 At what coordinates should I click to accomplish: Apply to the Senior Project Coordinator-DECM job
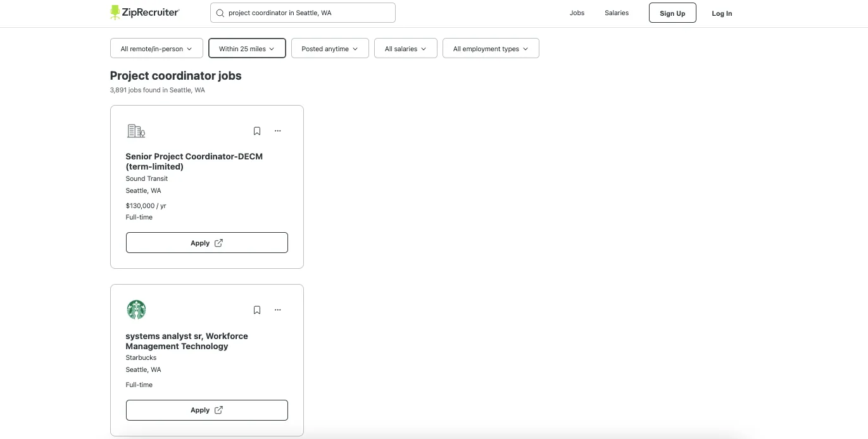[206, 242]
